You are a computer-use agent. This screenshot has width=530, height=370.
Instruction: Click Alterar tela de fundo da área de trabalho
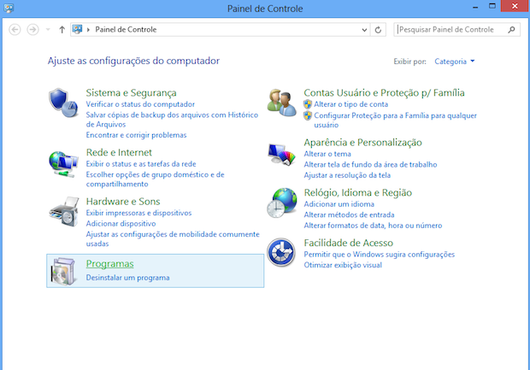click(x=370, y=165)
